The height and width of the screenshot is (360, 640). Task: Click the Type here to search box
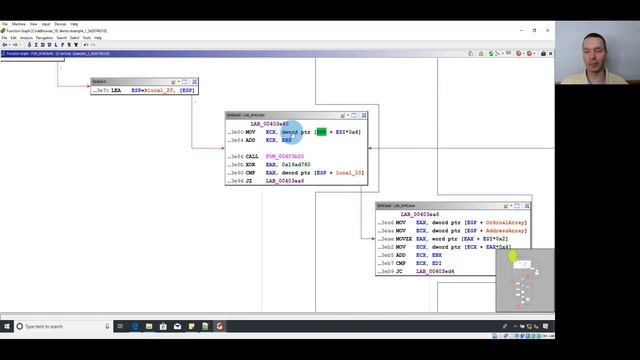point(63,326)
